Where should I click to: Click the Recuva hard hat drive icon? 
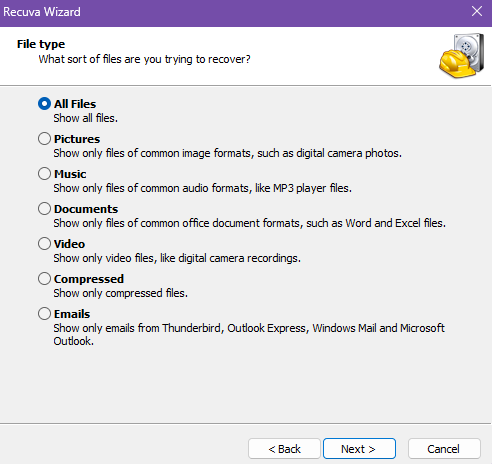point(461,56)
